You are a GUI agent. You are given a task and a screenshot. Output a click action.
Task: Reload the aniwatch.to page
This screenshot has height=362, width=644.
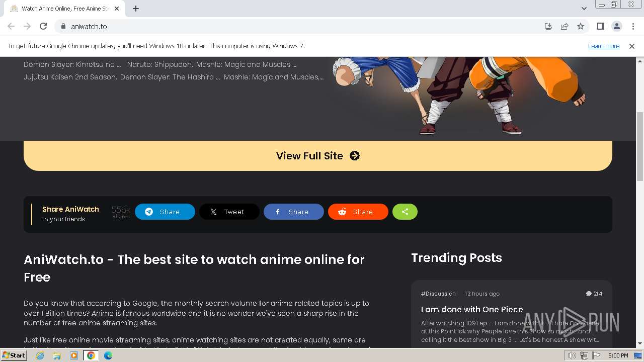click(x=43, y=26)
